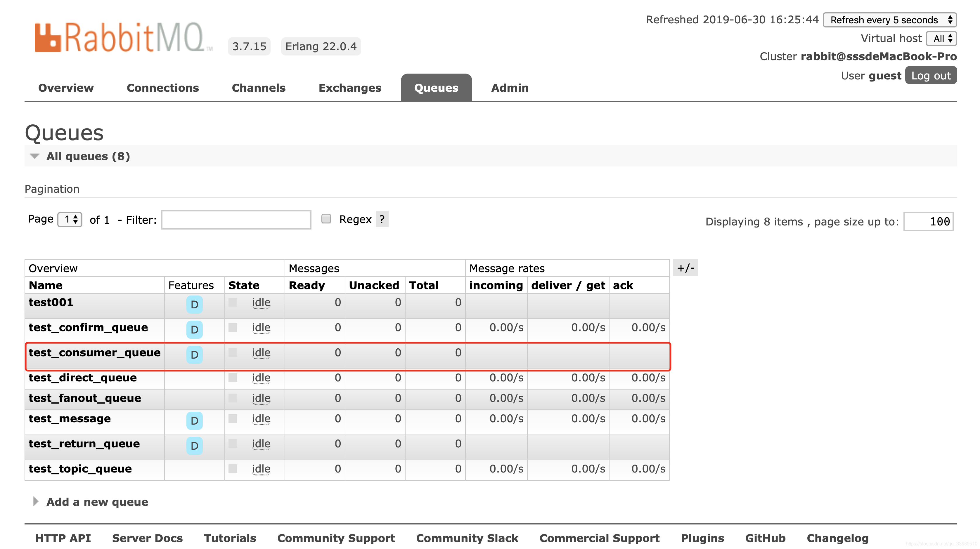980x549 pixels.
Task: Open the HTTP API footer link
Action: (x=63, y=538)
